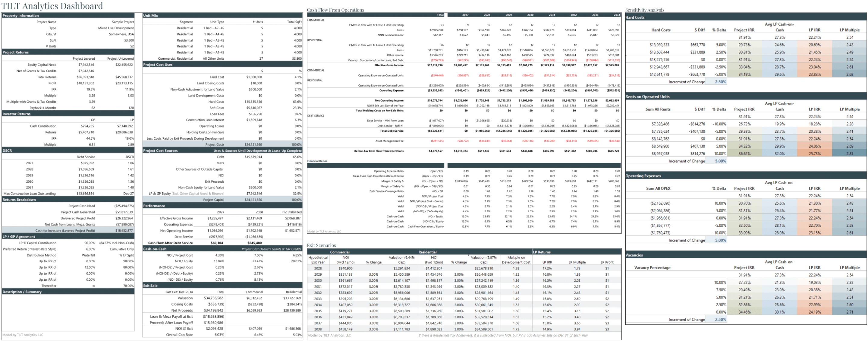This screenshot has width=868, height=341.
Task: Click the '$22,455,622' unlevered equity value
Action: point(124,65)
